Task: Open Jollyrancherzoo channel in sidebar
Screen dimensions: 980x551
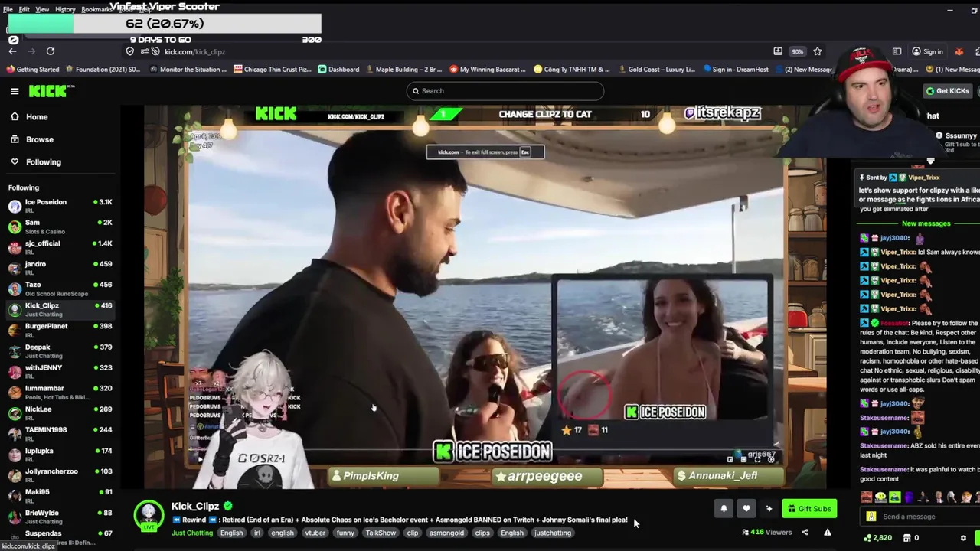Action: [60, 474]
